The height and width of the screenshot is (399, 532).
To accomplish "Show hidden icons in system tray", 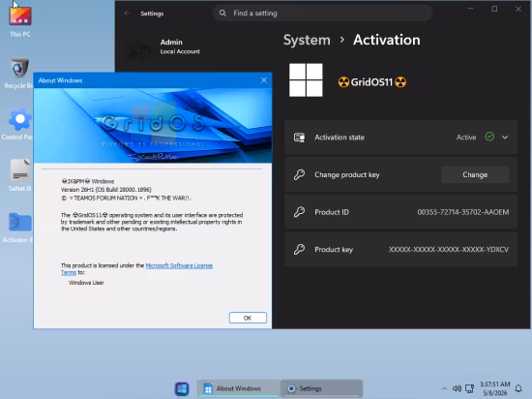I will (444, 388).
